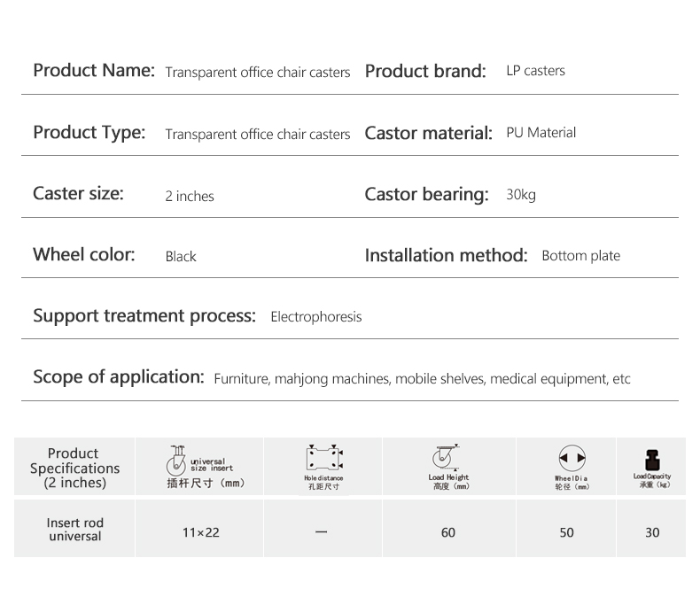Click the Wheel Dia circle icon

tap(572, 459)
